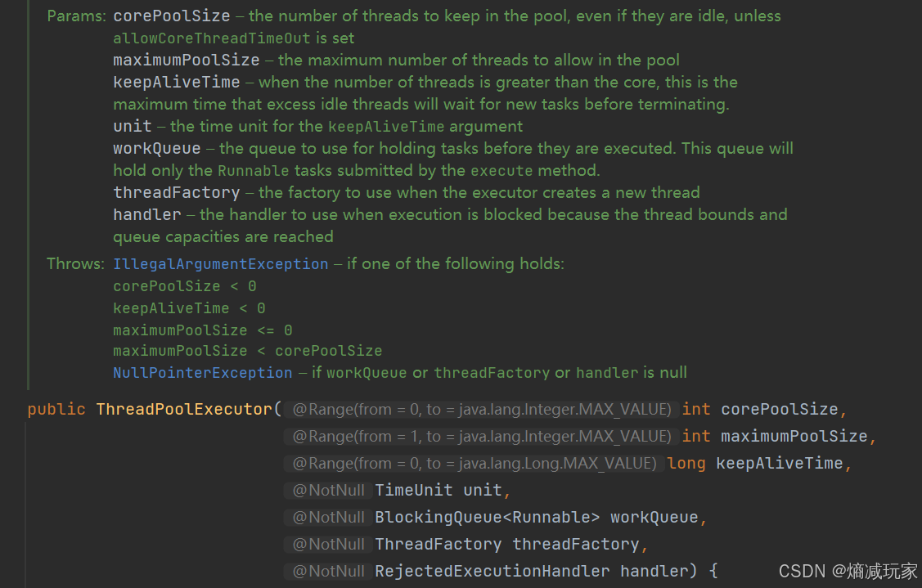This screenshot has width=922, height=588.
Task: Click the BlockingQueue<Runnable> type
Action: (x=488, y=518)
